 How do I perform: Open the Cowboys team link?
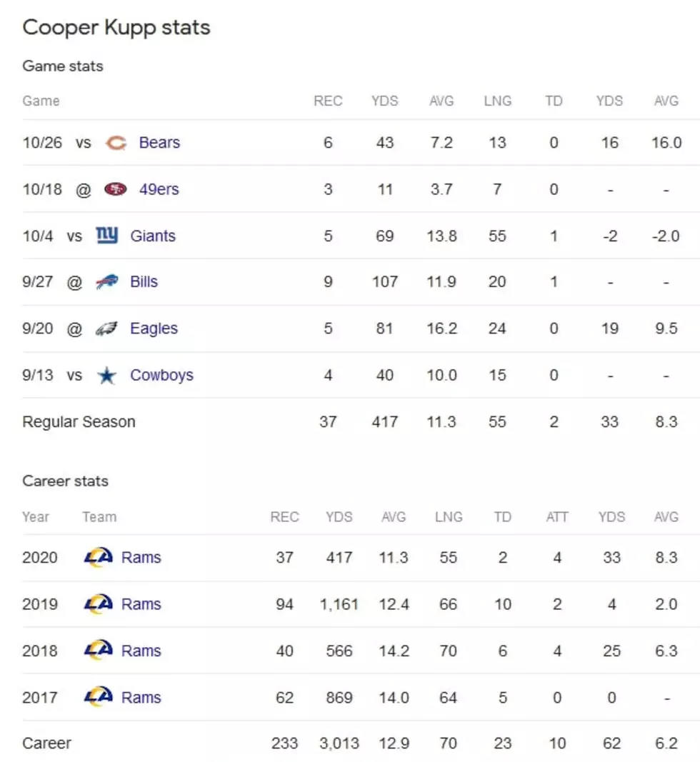coord(162,375)
